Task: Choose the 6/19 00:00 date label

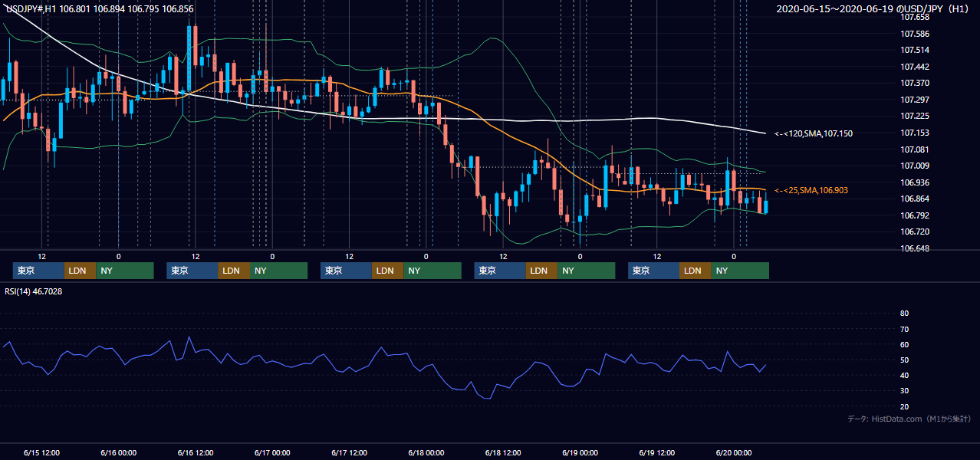Action: click(580, 452)
